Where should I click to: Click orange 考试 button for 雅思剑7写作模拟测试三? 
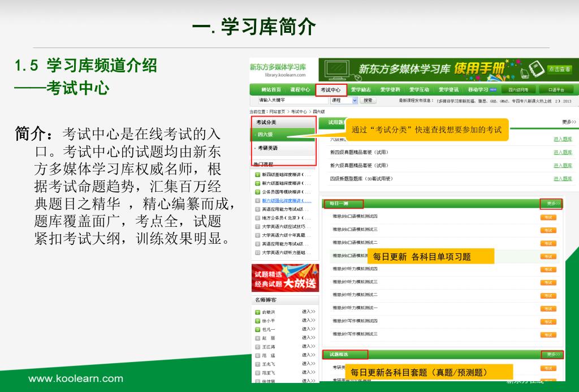pos(548,335)
